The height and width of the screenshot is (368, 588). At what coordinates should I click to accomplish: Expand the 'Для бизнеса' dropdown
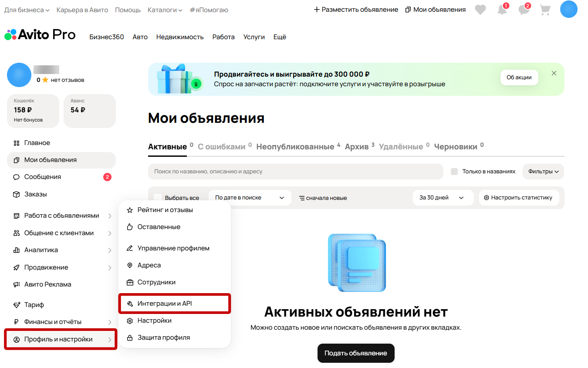[x=27, y=10]
